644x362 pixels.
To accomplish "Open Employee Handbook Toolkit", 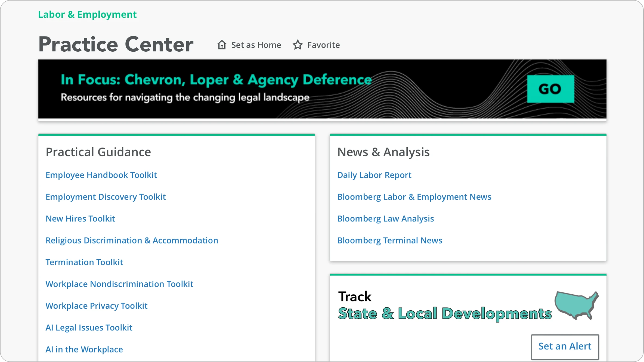I will 101,175.
